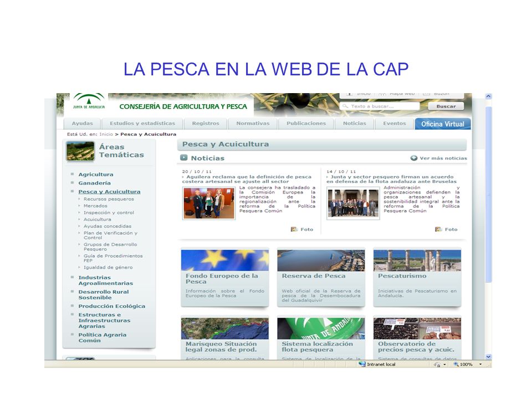This screenshot has width=532, height=399.
Task: Open Inspección y control submenu item
Action: coord(109,213)
